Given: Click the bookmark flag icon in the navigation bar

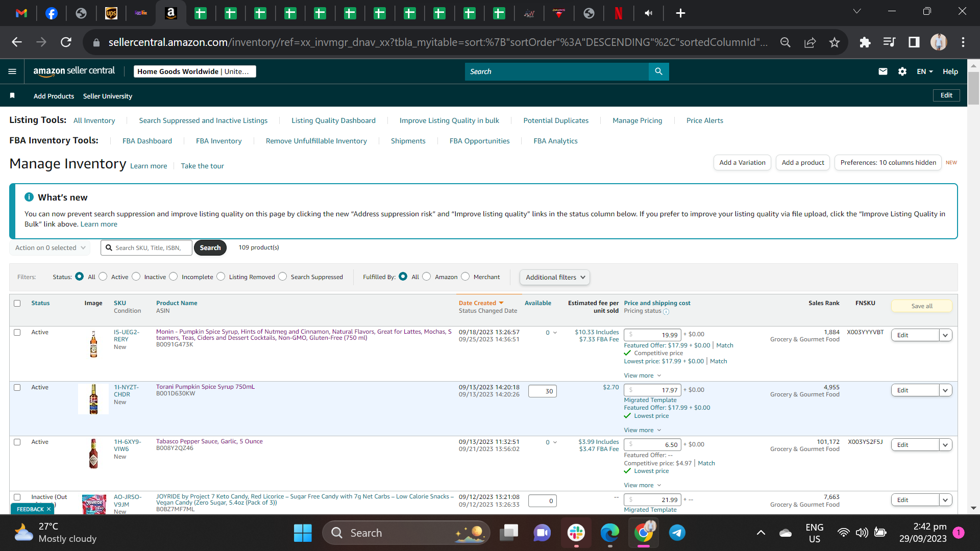Looking at the screenshot, I should [12, 96].
